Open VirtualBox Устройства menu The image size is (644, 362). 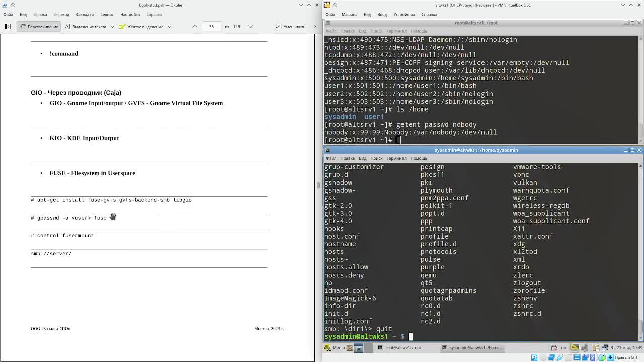(x=404, y=14)
